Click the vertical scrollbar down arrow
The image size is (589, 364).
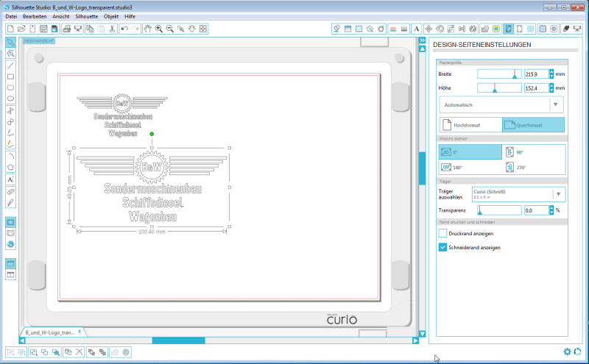(x=422, y=334)
